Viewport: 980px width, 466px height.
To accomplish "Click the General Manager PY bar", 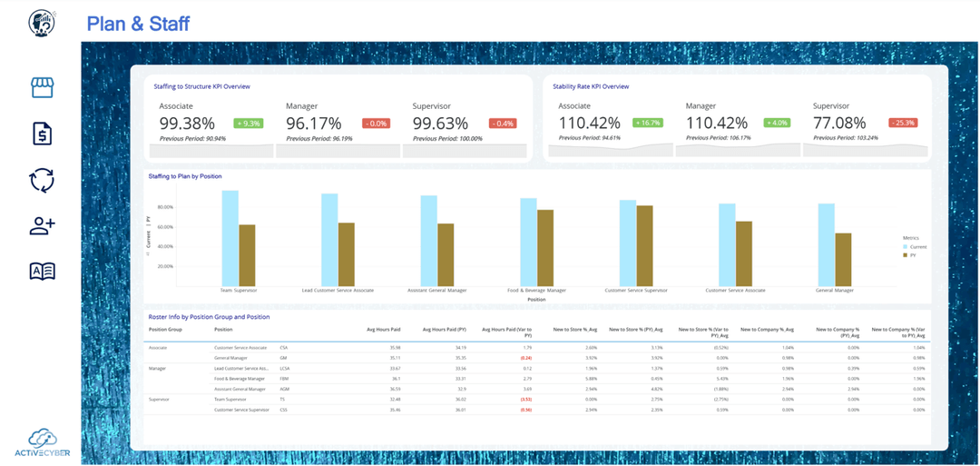I will (843, 260).
